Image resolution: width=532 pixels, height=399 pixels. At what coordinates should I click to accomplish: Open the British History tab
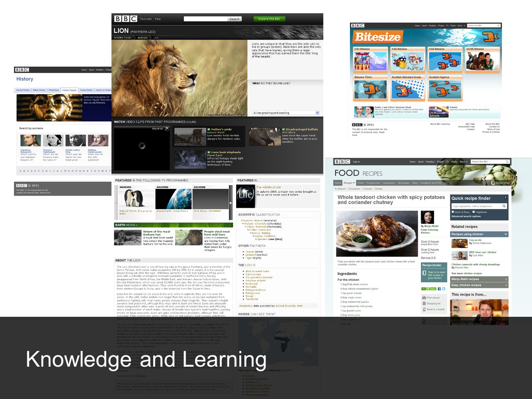39,90
